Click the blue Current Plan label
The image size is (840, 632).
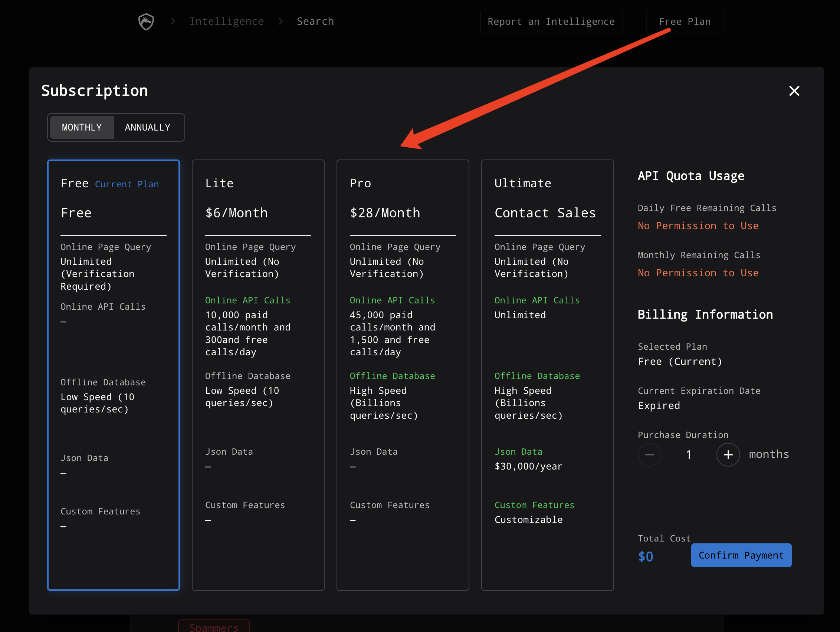click(x=127, y=184)
